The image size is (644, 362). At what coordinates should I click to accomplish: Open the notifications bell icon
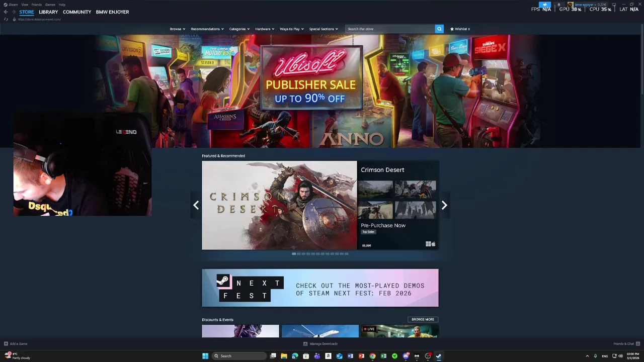point(559,5)
